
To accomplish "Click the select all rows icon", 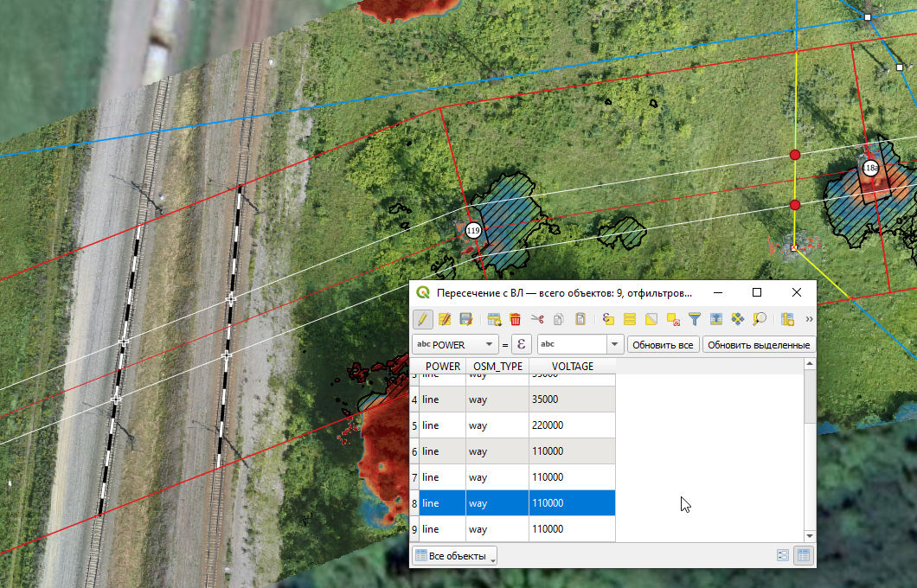I will 630,319.
